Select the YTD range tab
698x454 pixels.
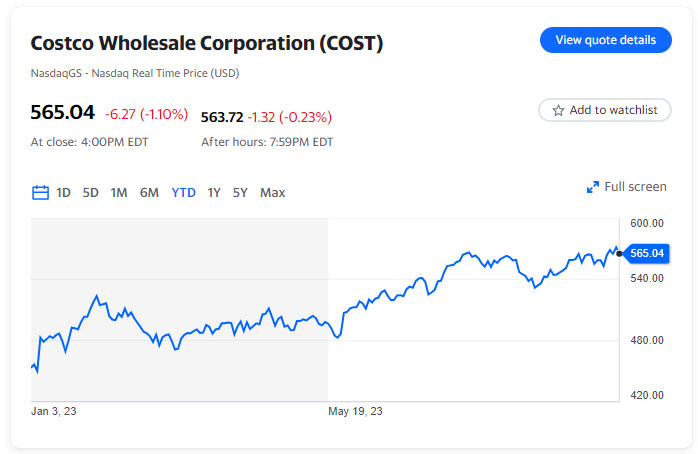pos(183,193)
